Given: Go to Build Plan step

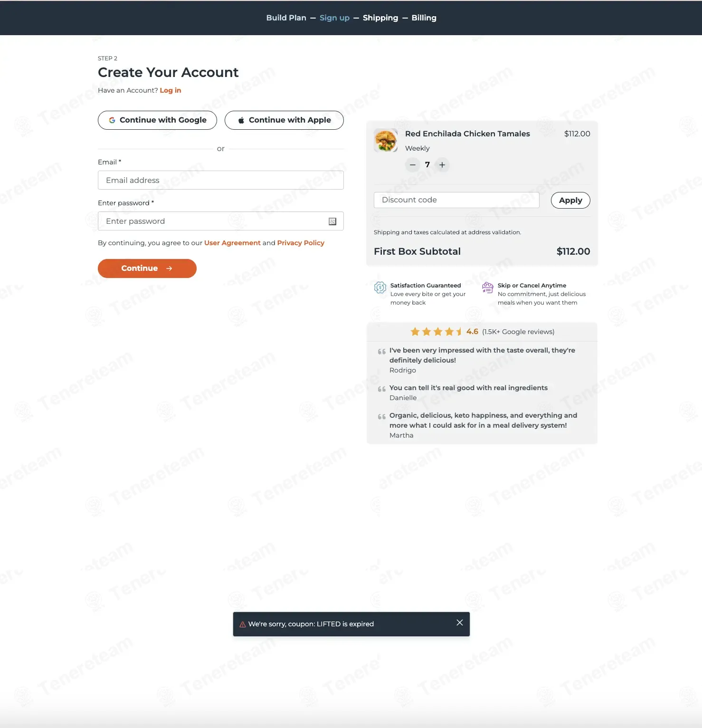Looking at the screenshot, I should coord(286,18).
